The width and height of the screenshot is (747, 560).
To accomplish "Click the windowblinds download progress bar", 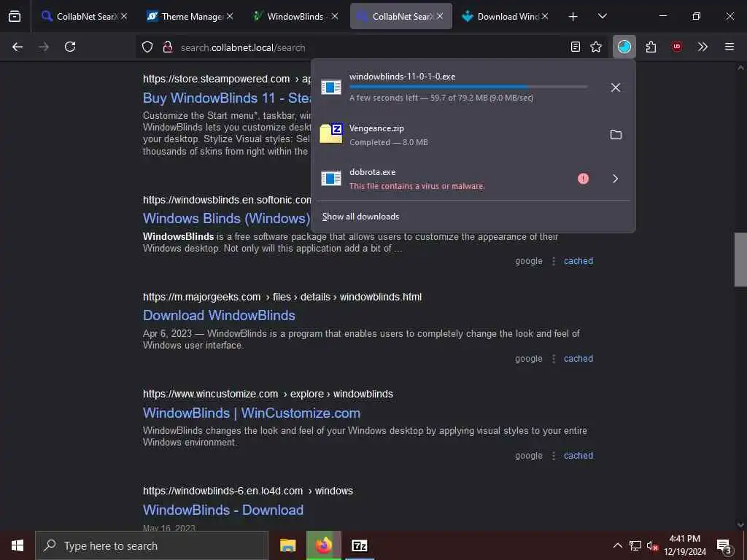I will pyautogui.click(x=468, y=87).
